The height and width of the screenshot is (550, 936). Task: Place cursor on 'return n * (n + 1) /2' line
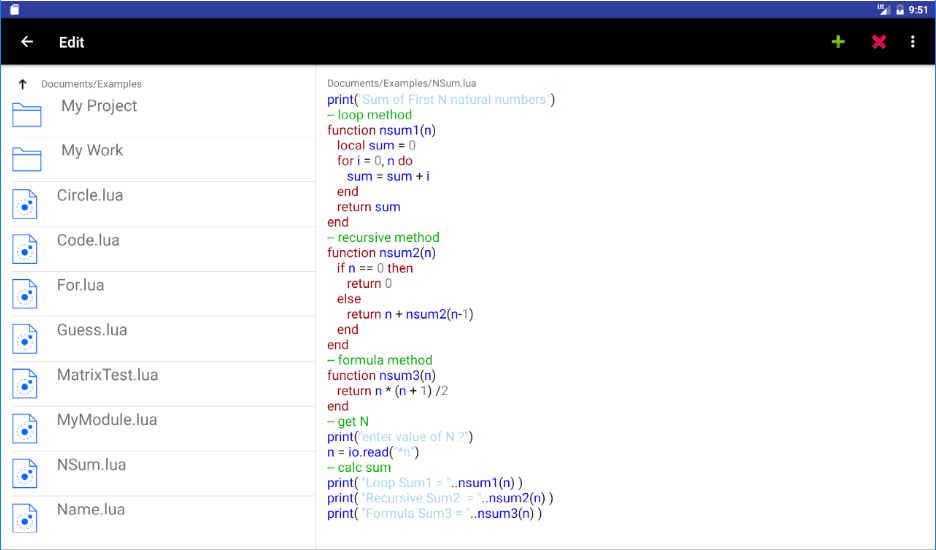click(392, 391)
